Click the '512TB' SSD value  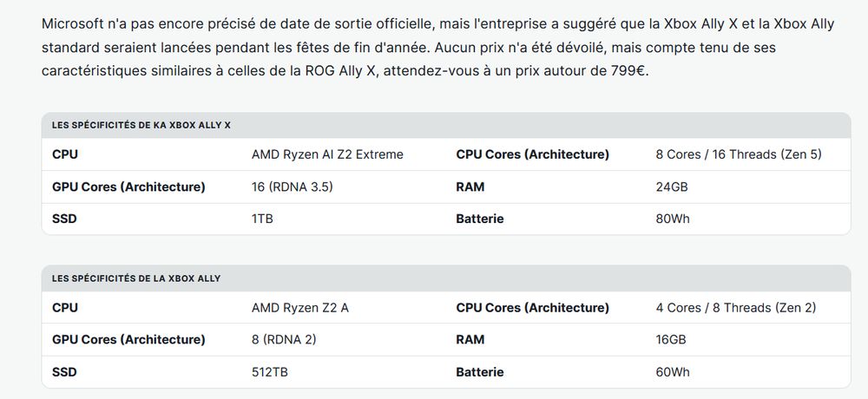point(271,371)
